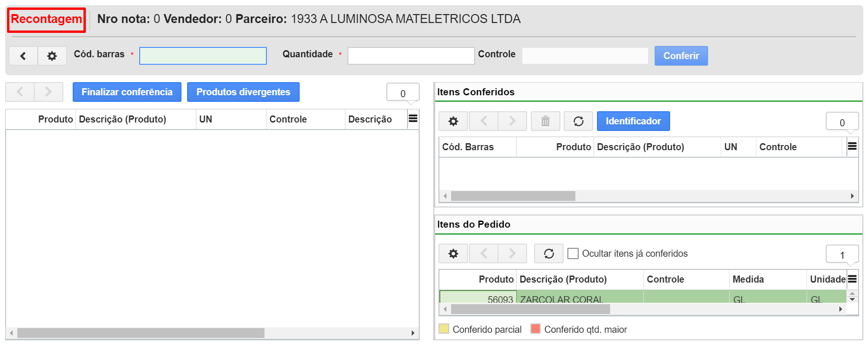Go to previous page in left grid
868x345 pixels.
pyautogui.click(x=20, y=92)
